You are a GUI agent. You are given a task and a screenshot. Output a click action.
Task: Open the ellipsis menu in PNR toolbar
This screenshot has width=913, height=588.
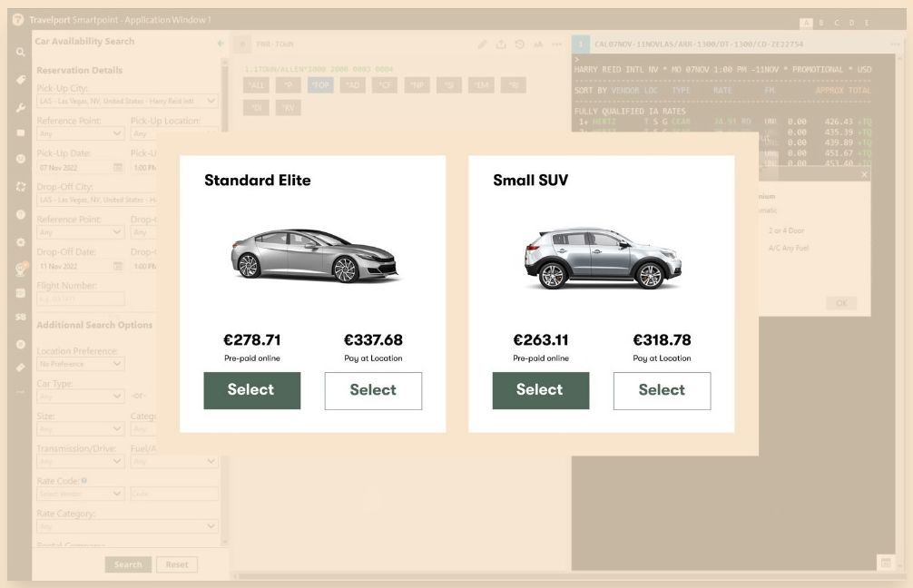click(556, 44)
